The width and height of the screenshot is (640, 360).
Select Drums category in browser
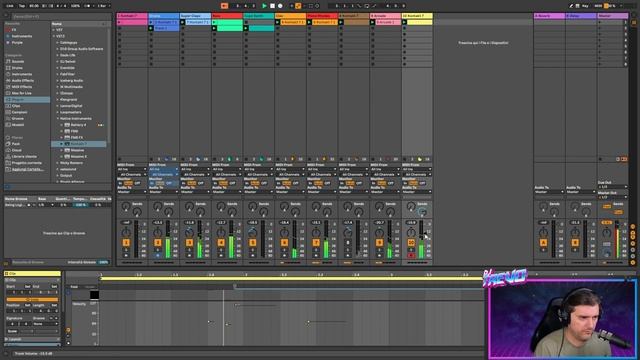tap(17, 68)
